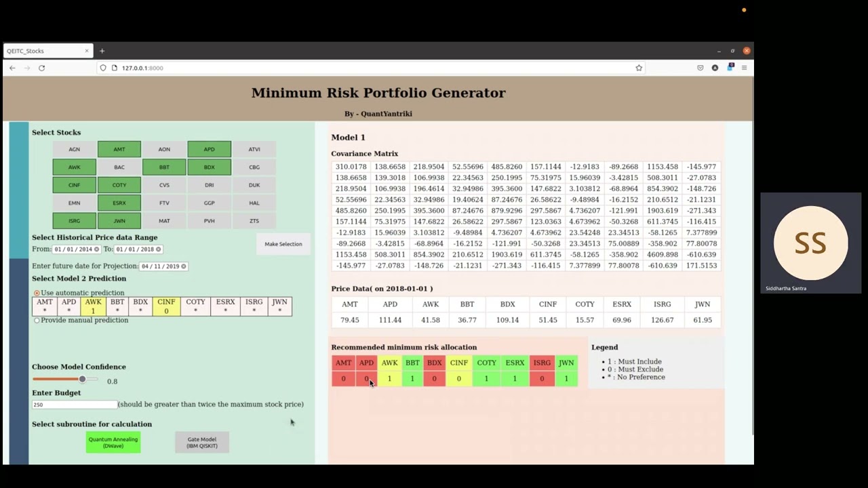The width and height of the screenshot is (868, 488).
Task: Toggle the DUK stock button
Action: (x=254, y=185)
